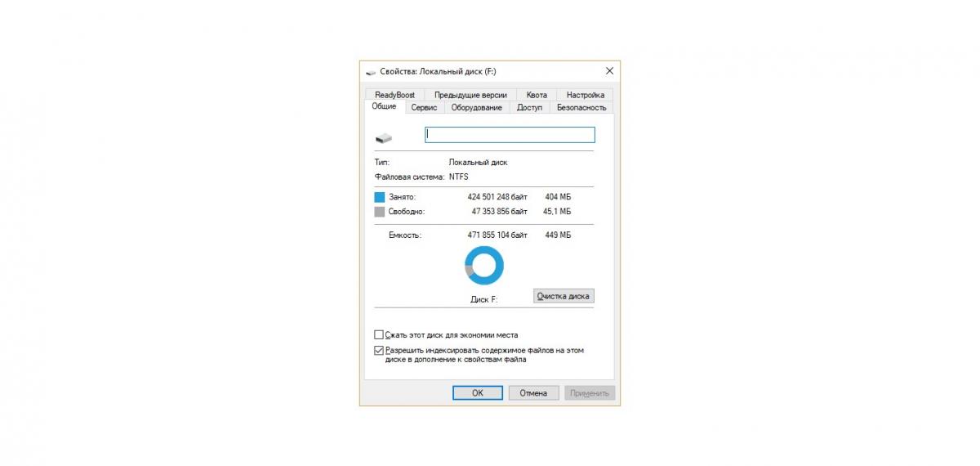Uncheck Разрешить индексировать содержимое файлов checkbox

[x=378, y=350]
